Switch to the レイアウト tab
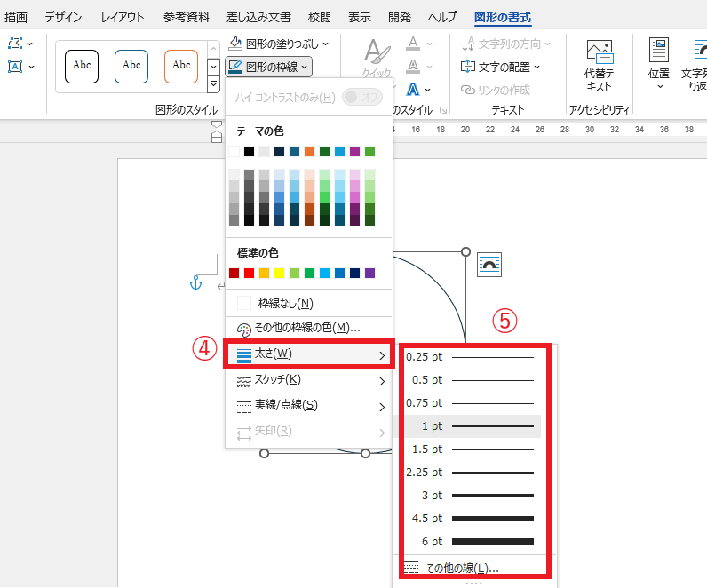 point(123,17)
